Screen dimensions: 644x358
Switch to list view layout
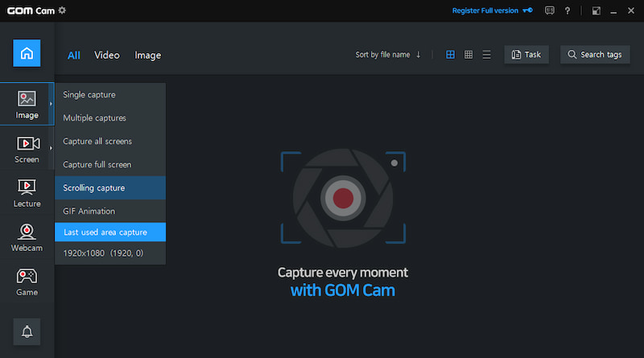(x=486, y=55)
